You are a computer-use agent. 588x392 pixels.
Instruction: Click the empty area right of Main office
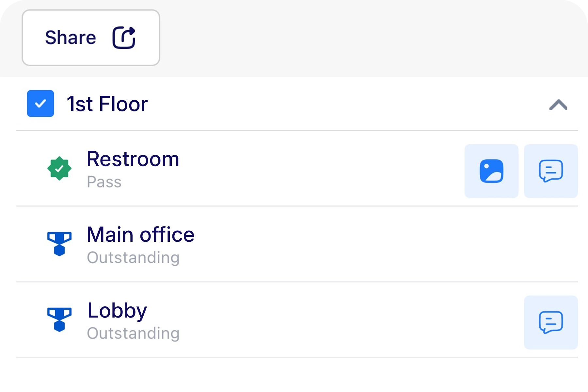point(385,244)
